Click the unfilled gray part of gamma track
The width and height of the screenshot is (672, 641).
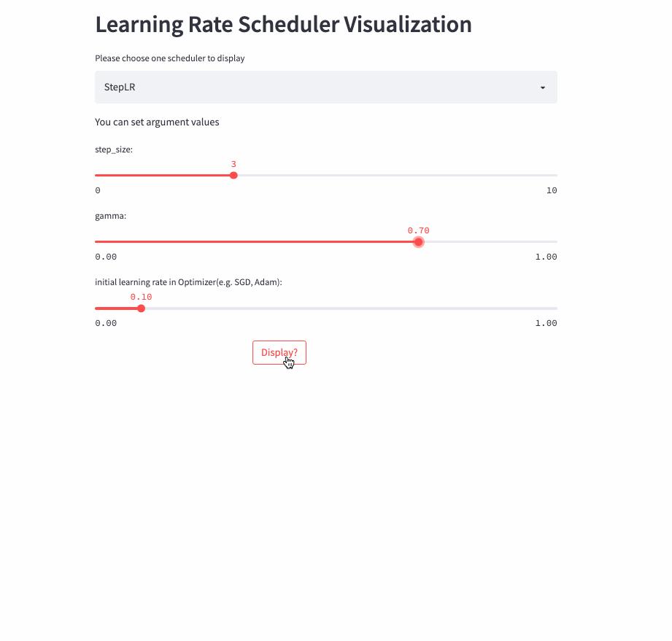pyautogui.click(x=489, y=241)
